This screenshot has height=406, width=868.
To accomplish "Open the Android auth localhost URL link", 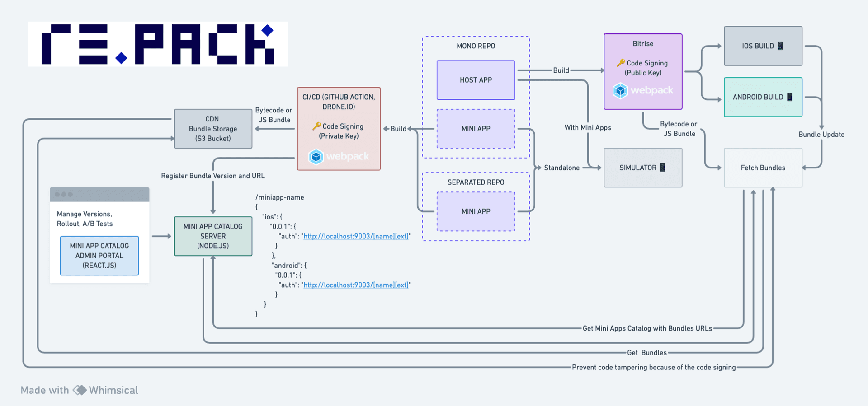I will click(x=356, y=285).
